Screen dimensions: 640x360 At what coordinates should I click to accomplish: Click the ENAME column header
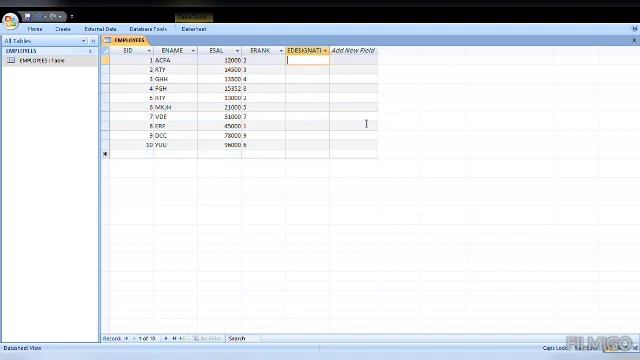coord(172,51)
